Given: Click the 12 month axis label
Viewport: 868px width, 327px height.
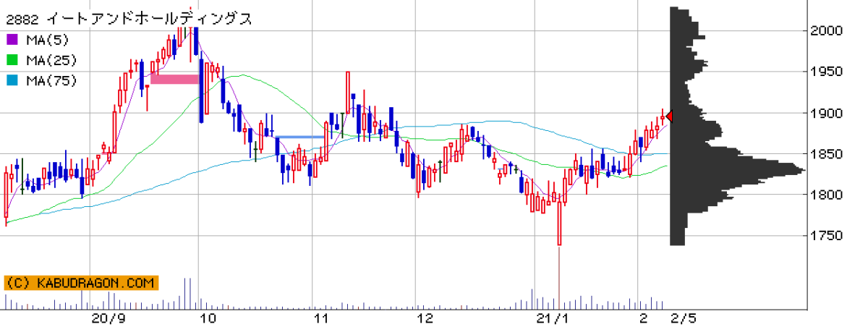Looking at the screenshot, I should [x=426, y=318].
